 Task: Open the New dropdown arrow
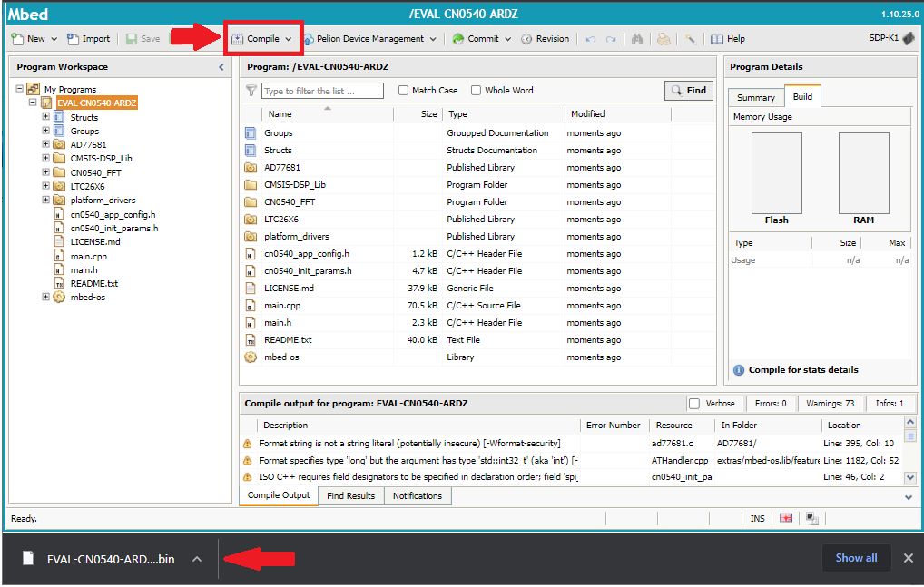pyautogui.click(x=54, y=39)
